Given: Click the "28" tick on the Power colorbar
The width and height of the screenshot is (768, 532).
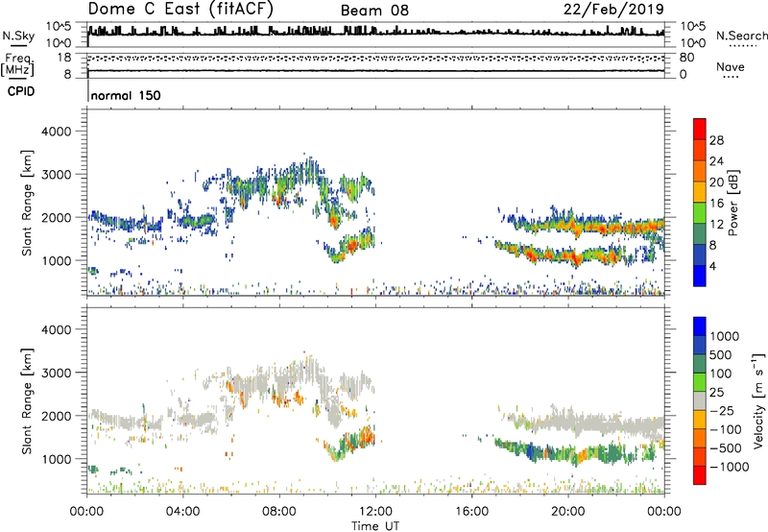Looking at the screenshot, I should [716, 140].
